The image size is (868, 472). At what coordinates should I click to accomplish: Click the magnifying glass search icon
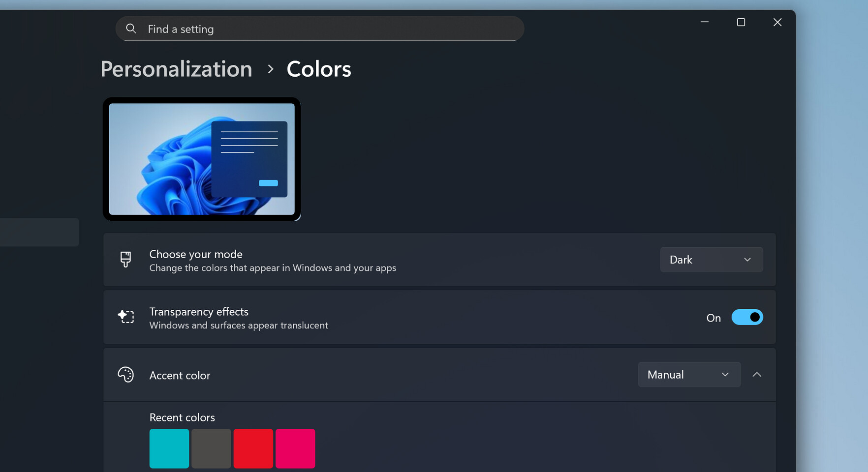tap(131, 29)
